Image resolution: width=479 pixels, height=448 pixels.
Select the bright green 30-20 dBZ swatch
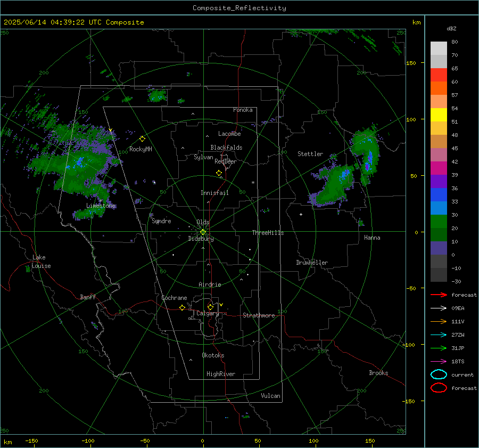coord(439,221)
